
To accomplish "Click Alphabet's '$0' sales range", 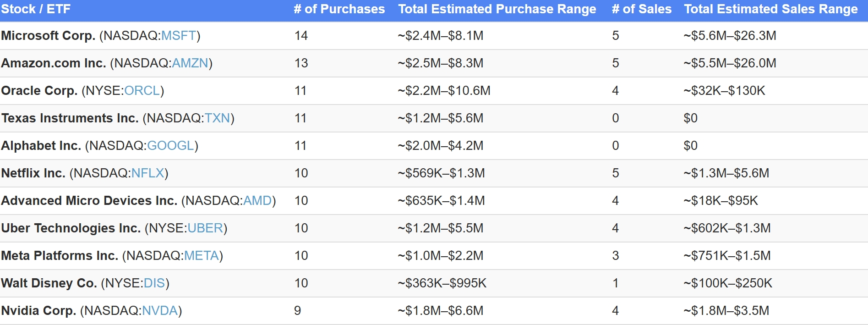I will click(x=691, y=146).
